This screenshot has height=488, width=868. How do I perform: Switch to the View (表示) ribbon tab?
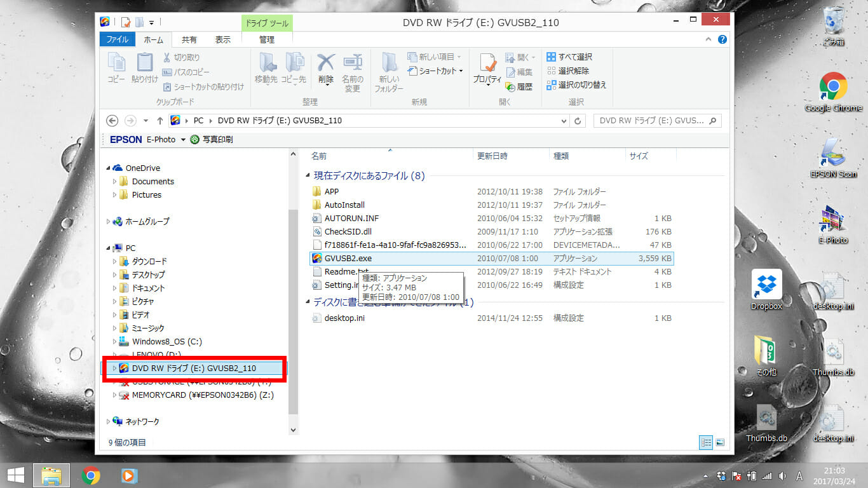point(223,39)
